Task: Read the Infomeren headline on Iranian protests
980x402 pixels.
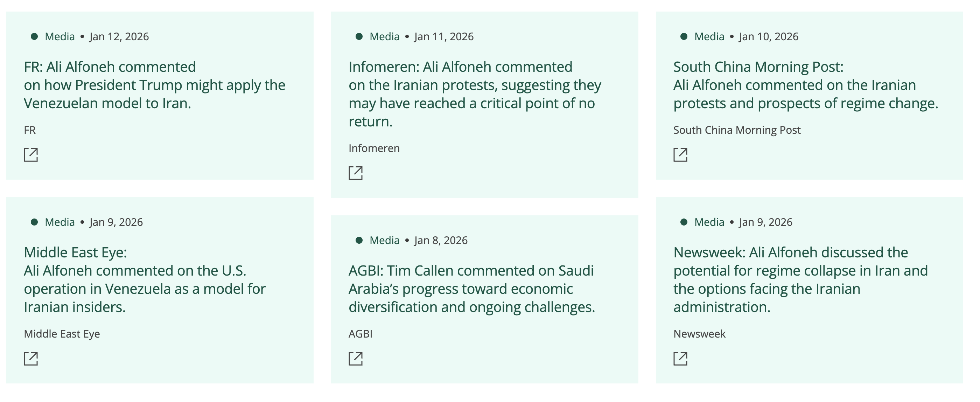Action: (474, 94)
